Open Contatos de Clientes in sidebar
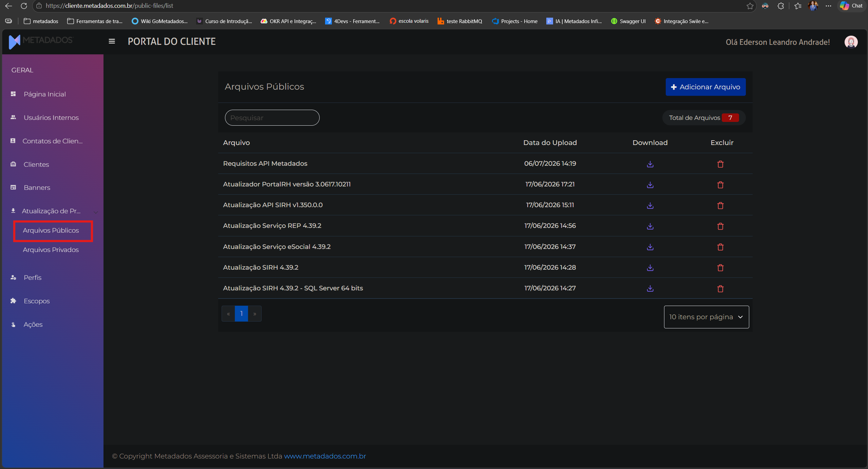 (x=52, y=141)
